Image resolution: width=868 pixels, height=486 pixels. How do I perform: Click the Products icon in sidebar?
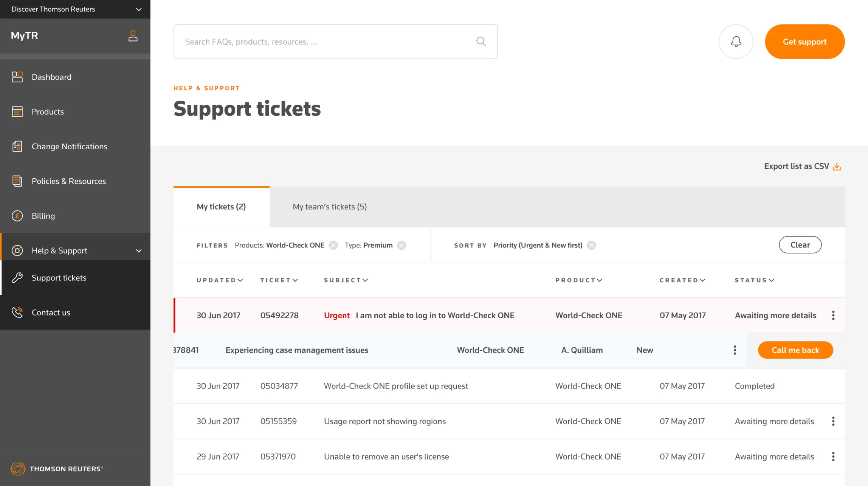pos(17,111)
